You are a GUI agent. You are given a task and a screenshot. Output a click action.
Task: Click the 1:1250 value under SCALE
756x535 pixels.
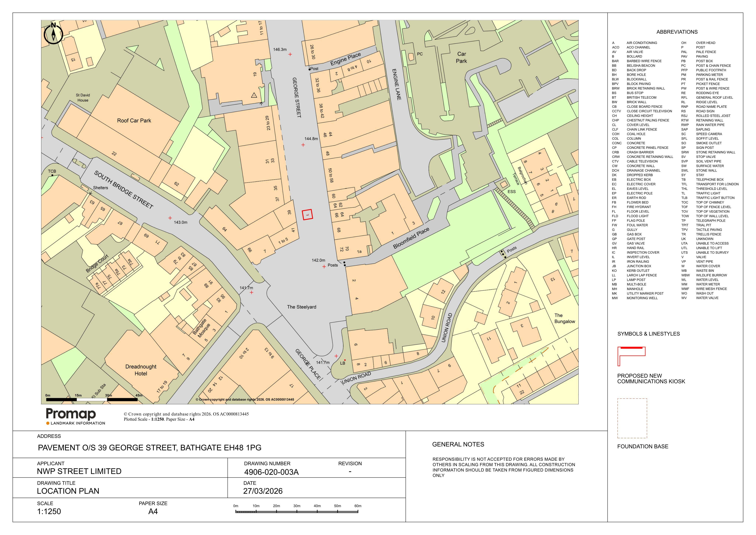coord(49,512)
